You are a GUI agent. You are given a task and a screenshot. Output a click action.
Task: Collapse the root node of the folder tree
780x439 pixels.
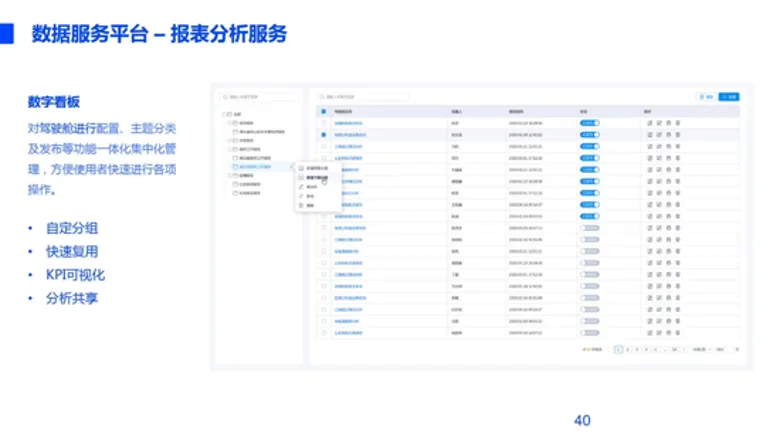coord(224,114)
